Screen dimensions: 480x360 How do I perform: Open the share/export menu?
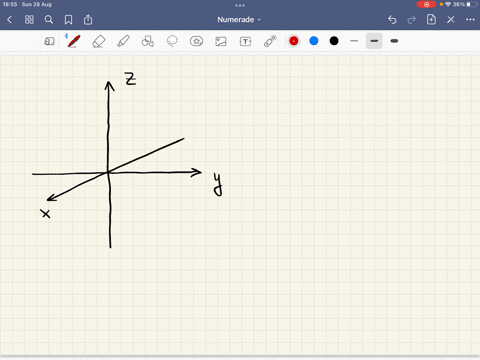point(88,19)
